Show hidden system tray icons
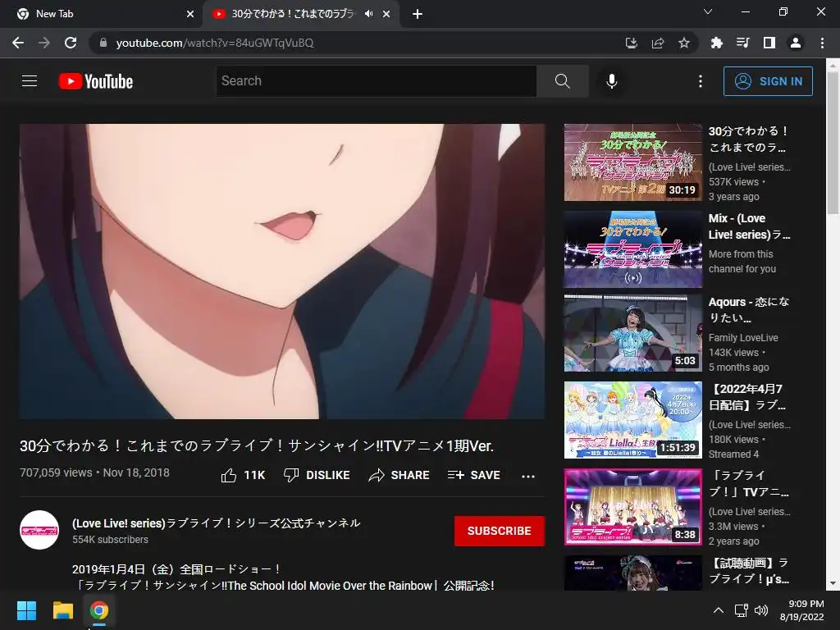Viewport: 840px width, 630px height. point(719,610)
